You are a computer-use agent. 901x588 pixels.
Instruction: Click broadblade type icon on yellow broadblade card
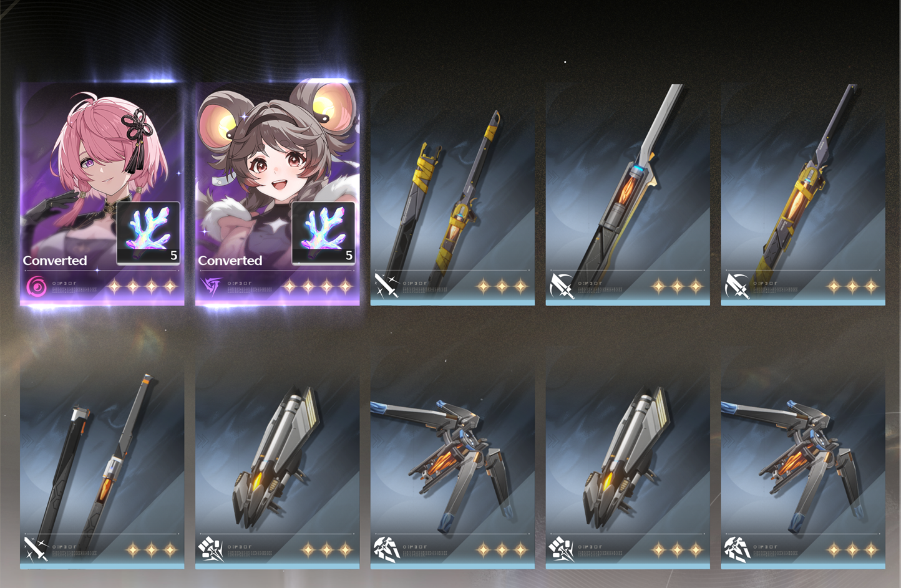pyautogui.click(x=737, y=286)
